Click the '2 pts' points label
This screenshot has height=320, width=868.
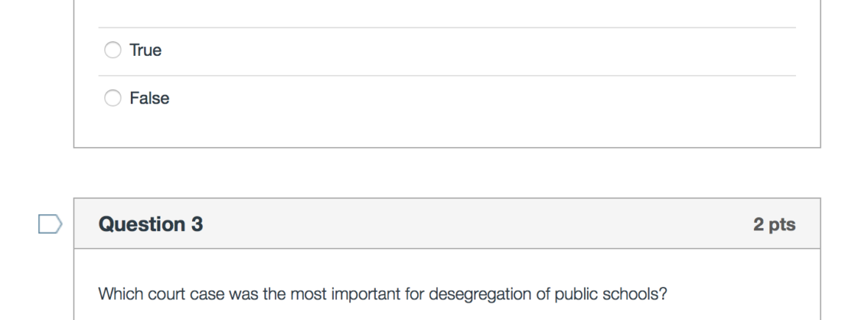click(x=774, y=225)
